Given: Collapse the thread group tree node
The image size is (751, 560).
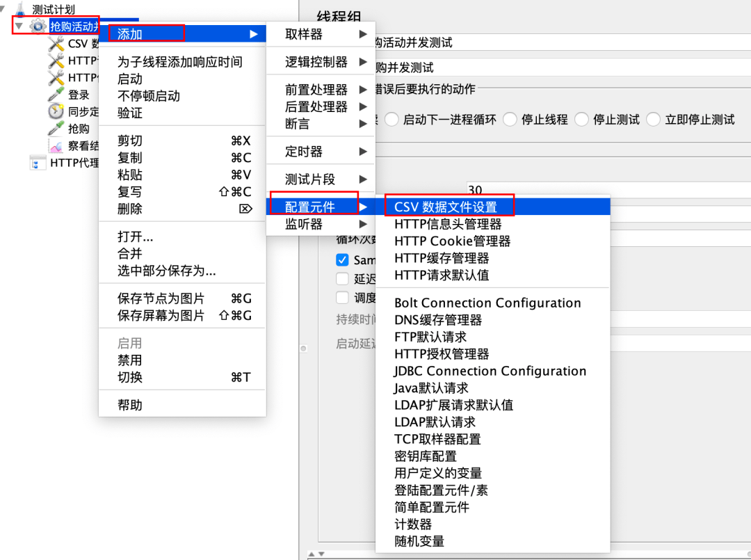Looking at the screenshot, I should click(19, 26).
